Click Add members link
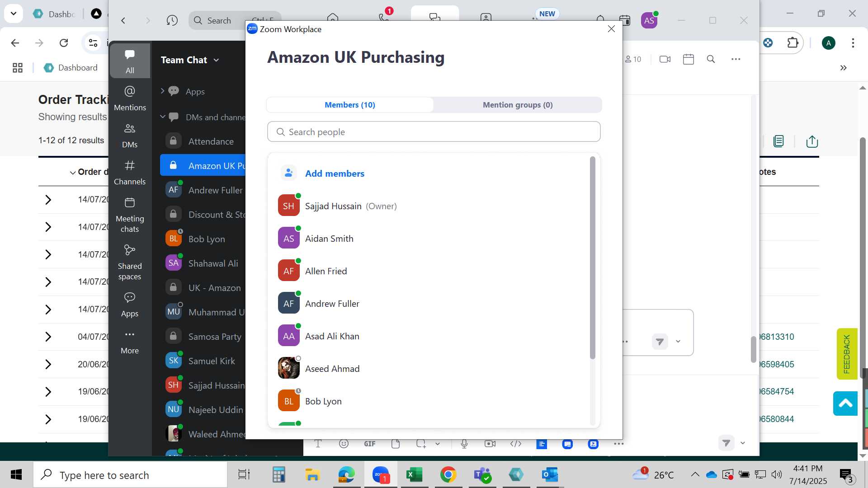The image size is (868, 488). 335,174
